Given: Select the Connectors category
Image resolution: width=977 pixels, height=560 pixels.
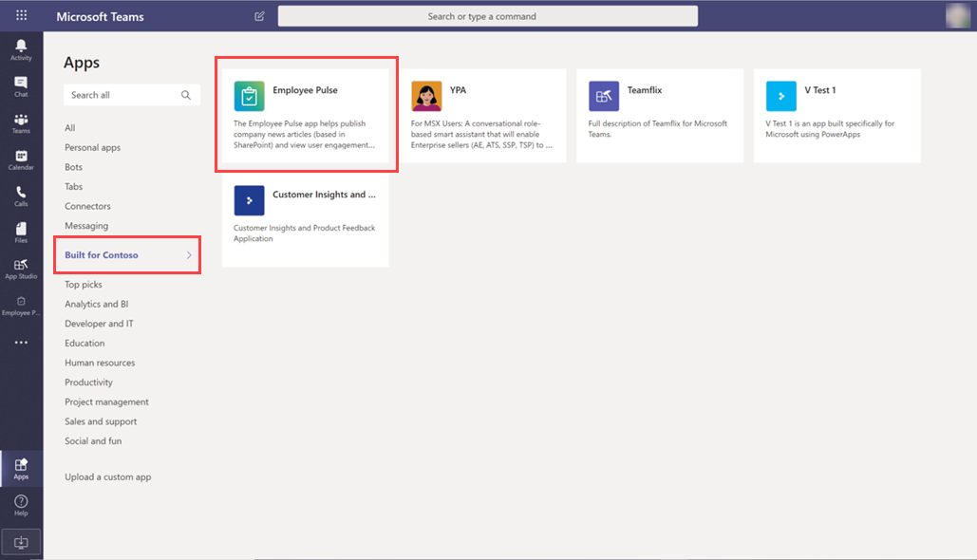Looking at the screenshot, I should coord(88,206).
